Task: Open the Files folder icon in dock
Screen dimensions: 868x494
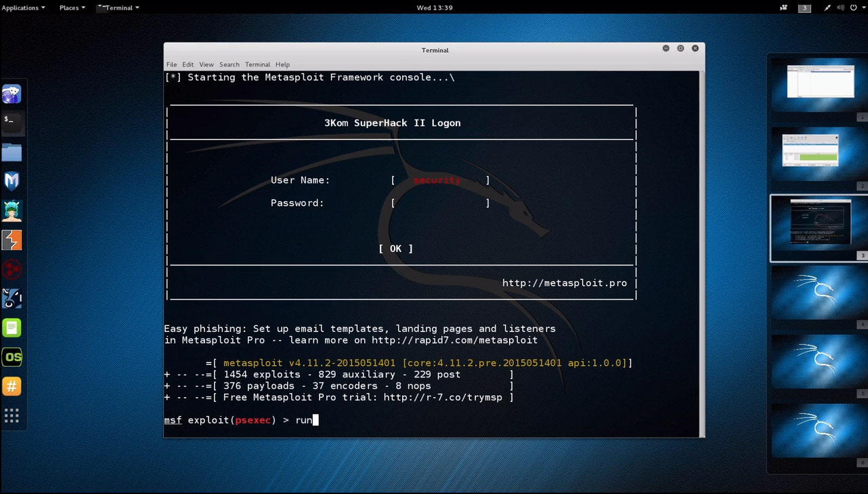Action: point(12,152)
